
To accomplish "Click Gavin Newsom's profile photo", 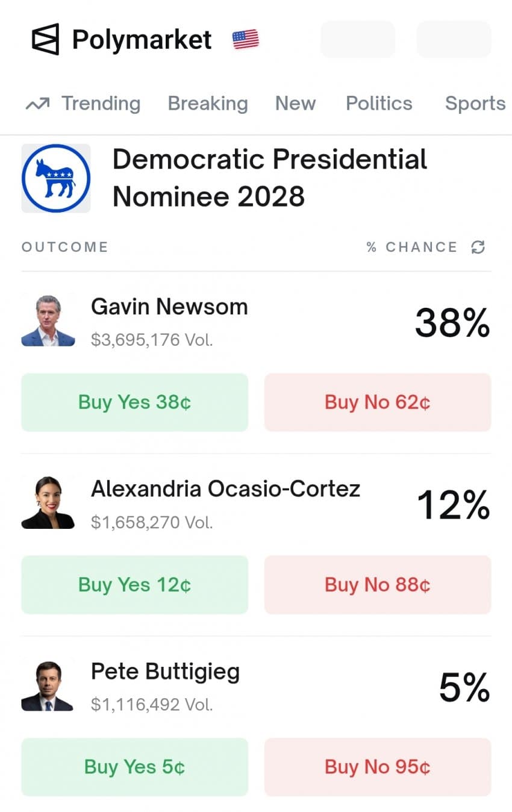I will tap(48, 321).
